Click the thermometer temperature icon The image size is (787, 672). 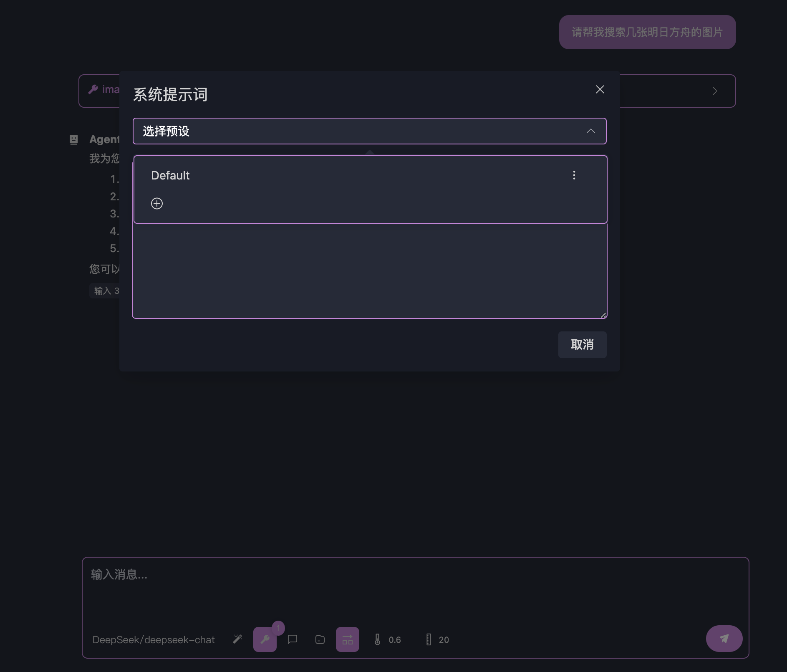point(377,639)
